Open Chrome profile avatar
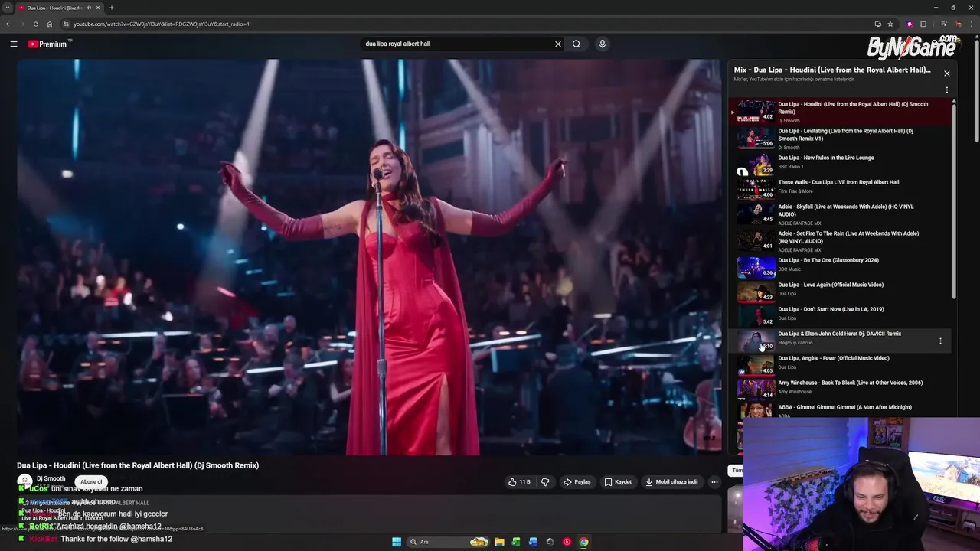The height and width of the screenshot is (551, 980). coord(958,24)
